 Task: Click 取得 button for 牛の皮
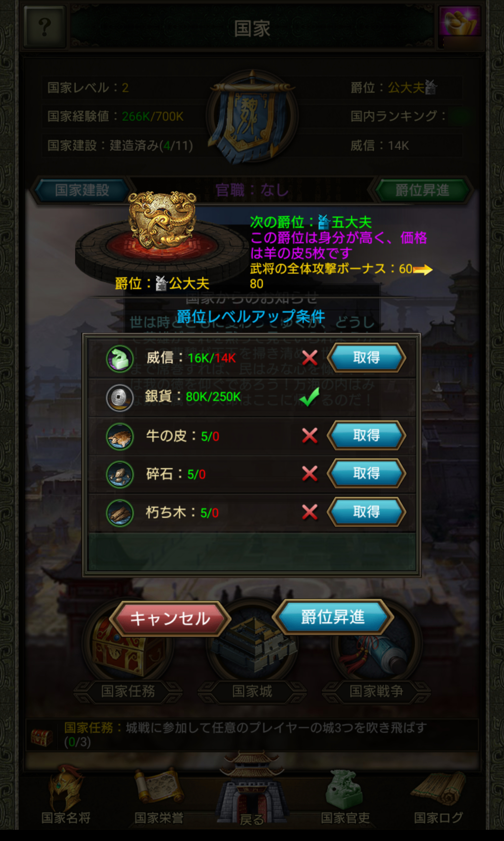coord(367,435)
